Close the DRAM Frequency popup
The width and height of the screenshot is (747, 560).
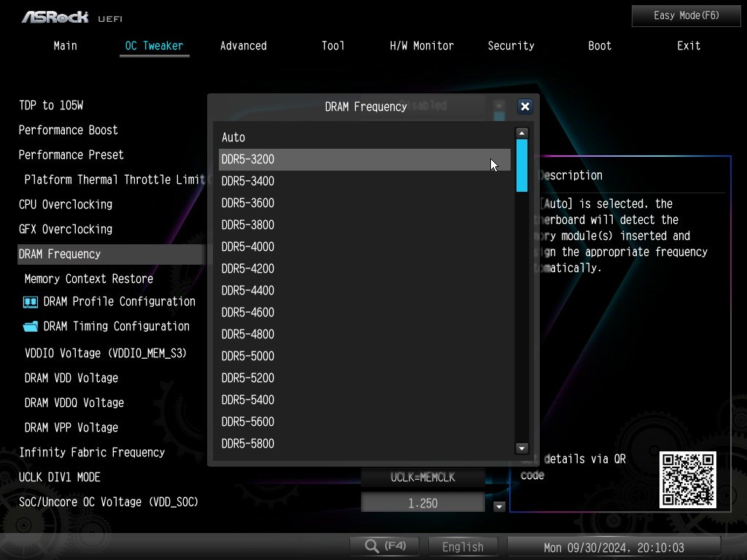(x=525, y=106)
